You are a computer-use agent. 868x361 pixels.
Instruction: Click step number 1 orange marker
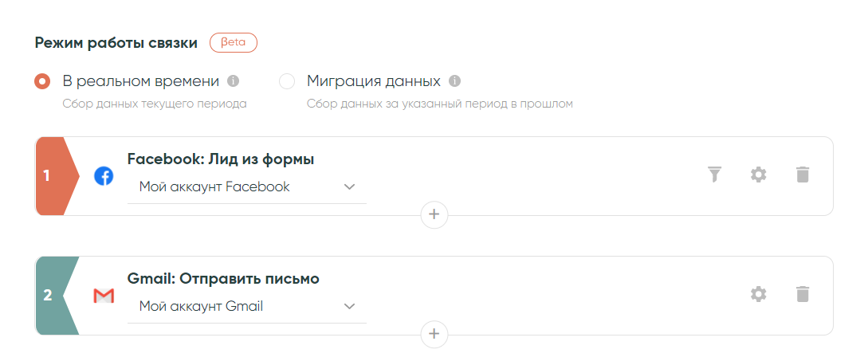coord(53,176)
